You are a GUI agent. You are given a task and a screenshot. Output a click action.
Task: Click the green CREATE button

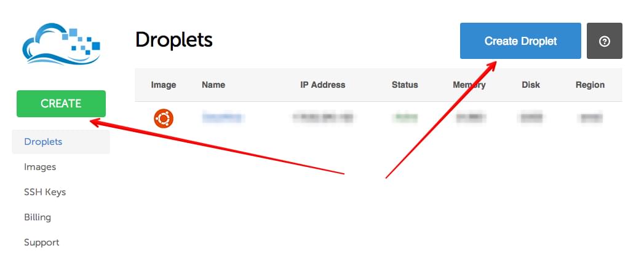[61, 104]
